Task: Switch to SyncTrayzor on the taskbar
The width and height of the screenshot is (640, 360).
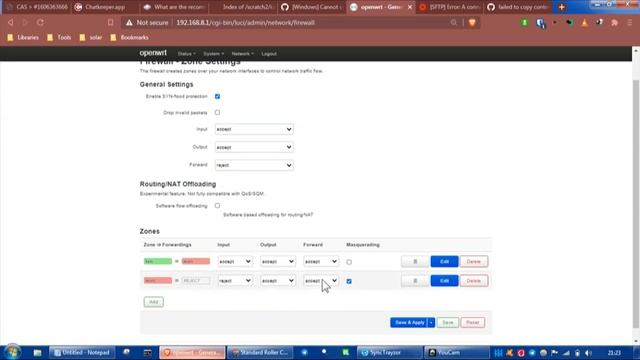Action: (x=389, y=353)
